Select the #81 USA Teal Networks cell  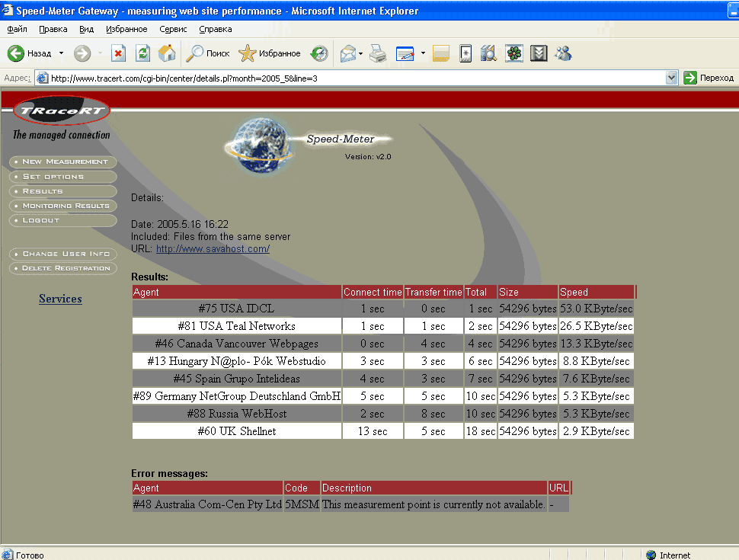point(237,326)
